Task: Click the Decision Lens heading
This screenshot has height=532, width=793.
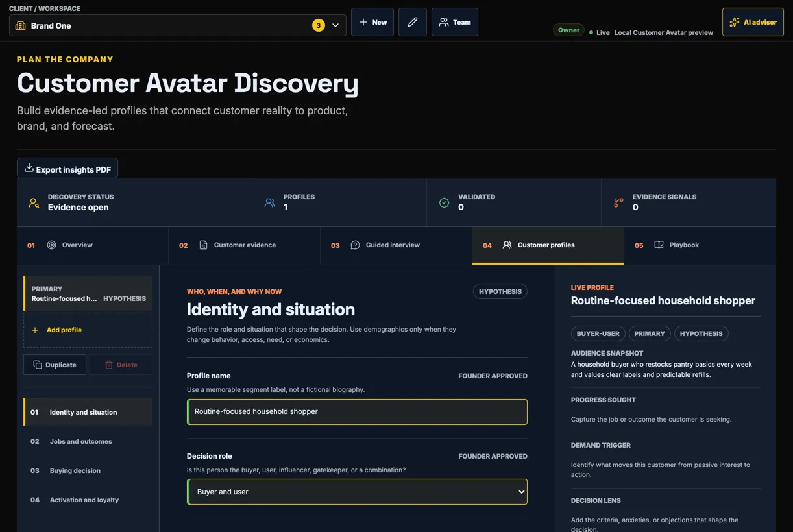Action: tap(596, 500)
